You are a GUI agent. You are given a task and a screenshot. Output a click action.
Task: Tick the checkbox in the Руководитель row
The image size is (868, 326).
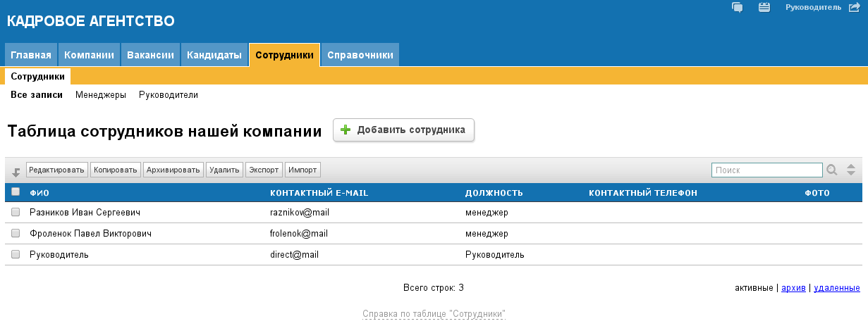(16, 255)
